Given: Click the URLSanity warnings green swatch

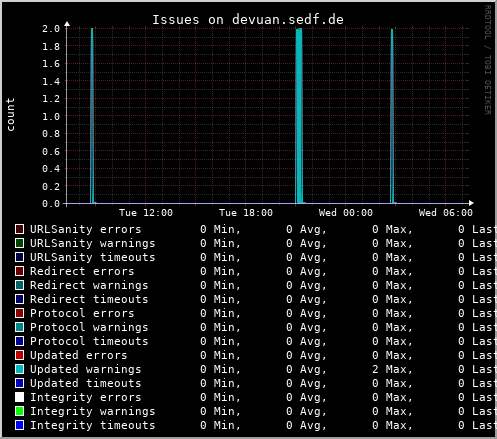Looking at the screenshot, I should [x=19, y=243].
